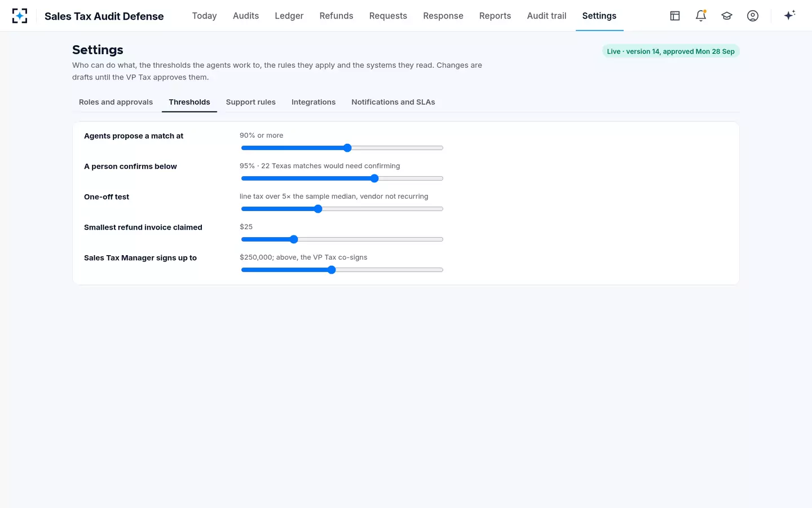Open the graduation cap learning icon
The height and width of the screenshot is (508, 812).
tap(727, 16)
